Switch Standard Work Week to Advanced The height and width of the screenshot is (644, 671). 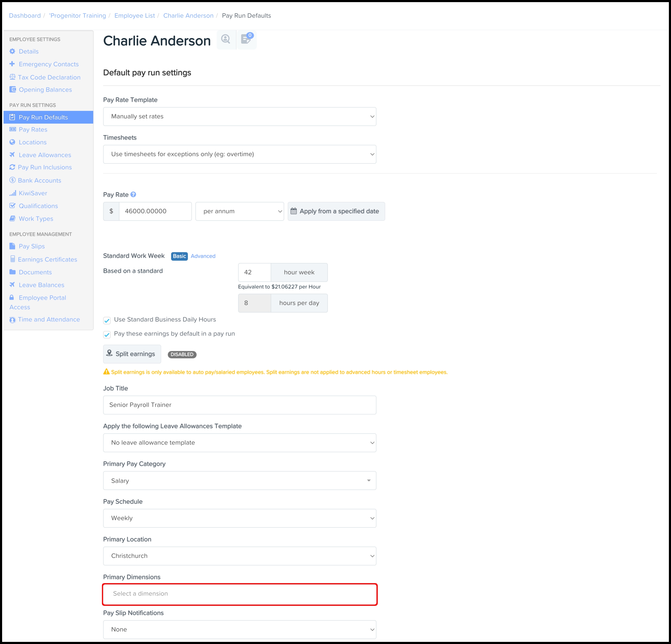coord(203,256)
